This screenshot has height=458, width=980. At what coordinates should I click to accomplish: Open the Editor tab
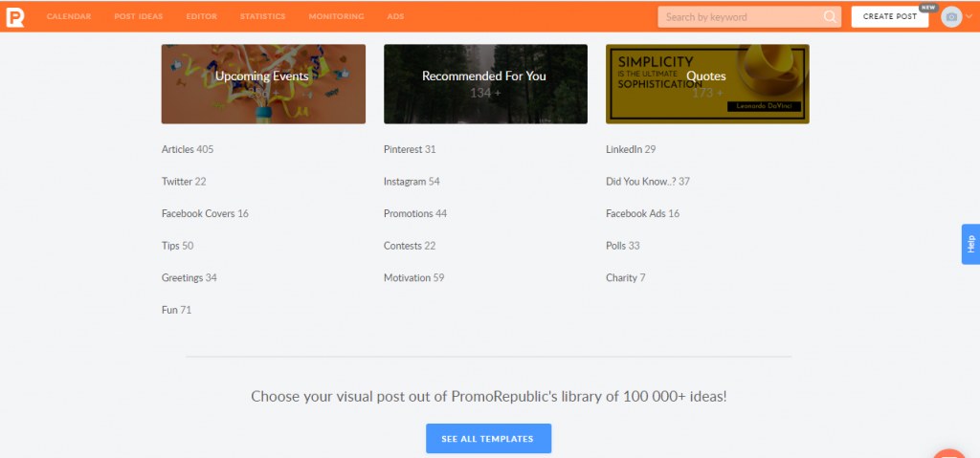point(201,17)
